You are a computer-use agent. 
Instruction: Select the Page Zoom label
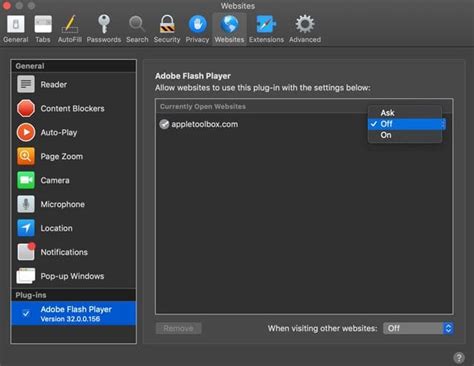point(62,157)
